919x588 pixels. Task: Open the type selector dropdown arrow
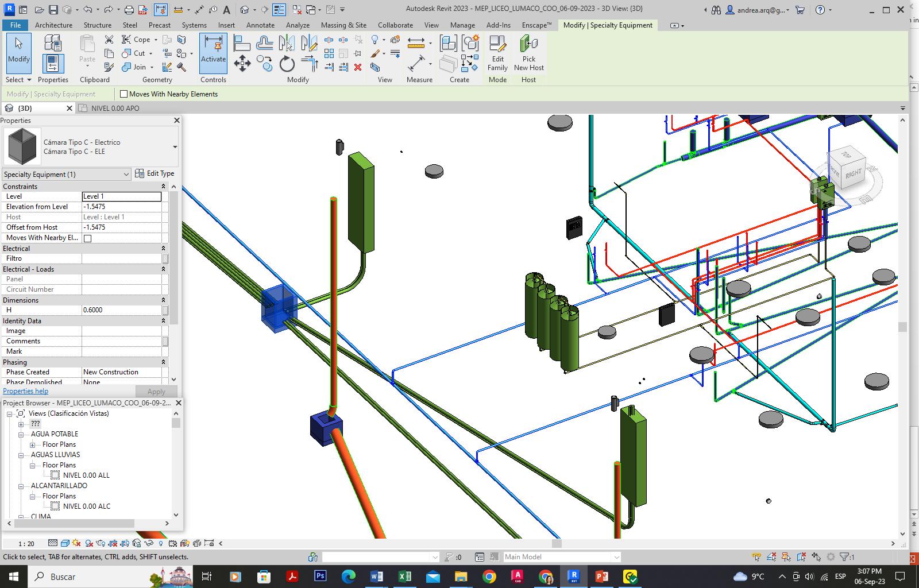175,147
